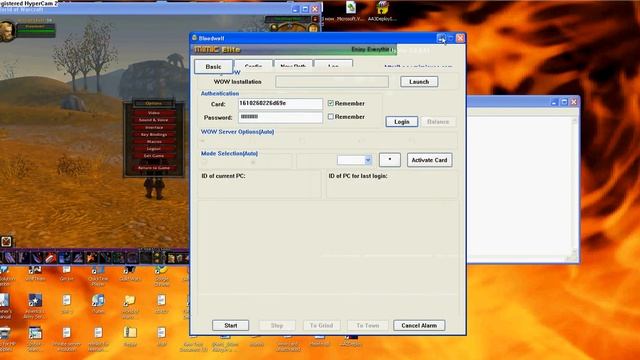Open the iTunes desktop shortcut
Viewport: 640px width, 360px height.
pos(98,304)
